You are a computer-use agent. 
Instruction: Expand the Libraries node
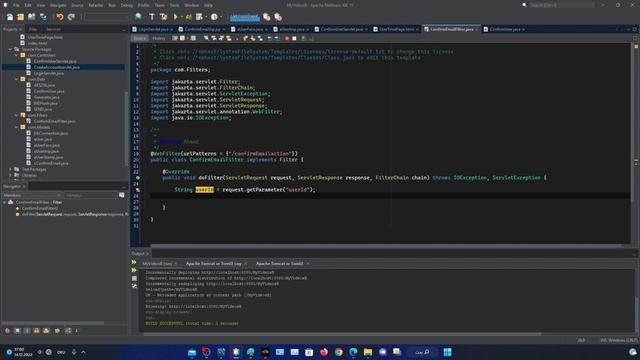tap(10, 175)
